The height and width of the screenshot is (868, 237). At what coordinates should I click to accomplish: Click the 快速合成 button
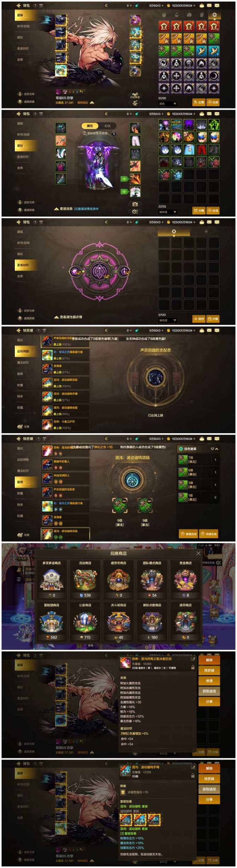208,534
